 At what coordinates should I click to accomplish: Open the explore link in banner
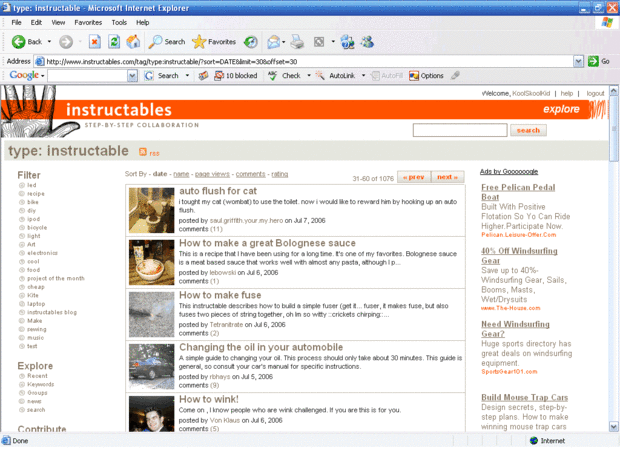[561, 109]
